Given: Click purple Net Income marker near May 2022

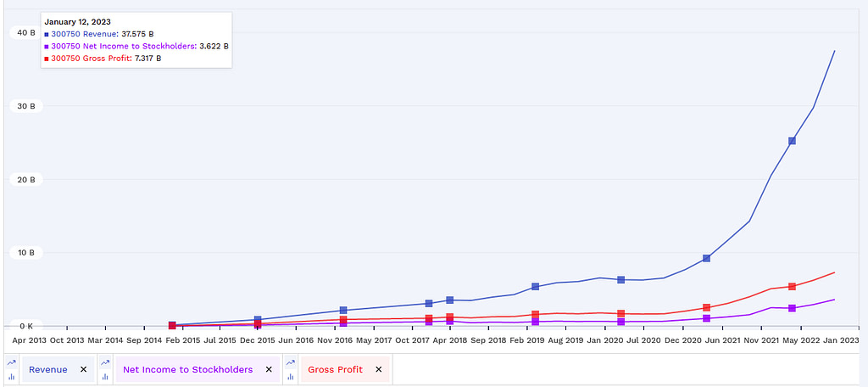Looking at the screenshot, I should click(x=792, y=308).
